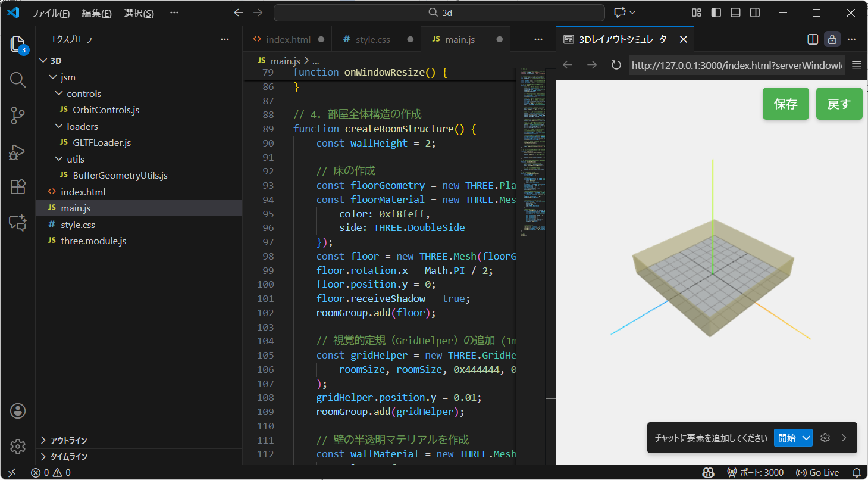Toggle the preview lock icon
Viewport: 868px width, 480px height.
(832, 39)
